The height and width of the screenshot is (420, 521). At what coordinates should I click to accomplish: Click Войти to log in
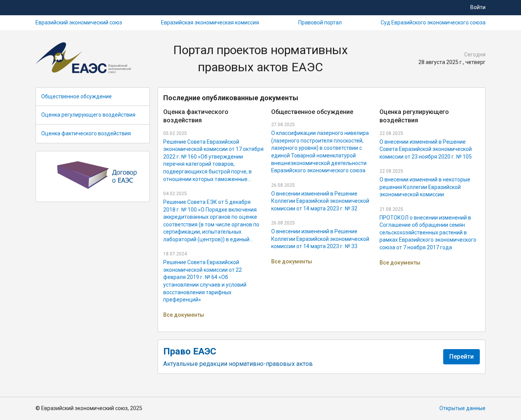[478, 7]
